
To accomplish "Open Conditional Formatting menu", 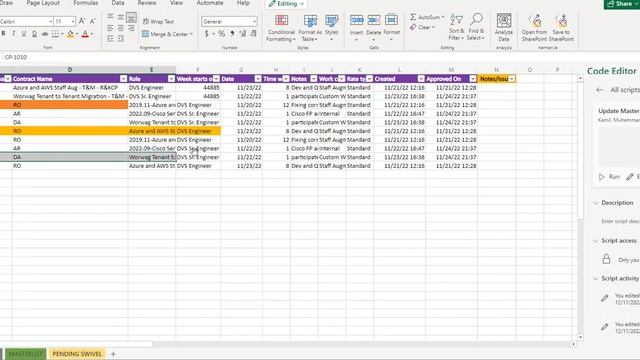I will 281,28.
